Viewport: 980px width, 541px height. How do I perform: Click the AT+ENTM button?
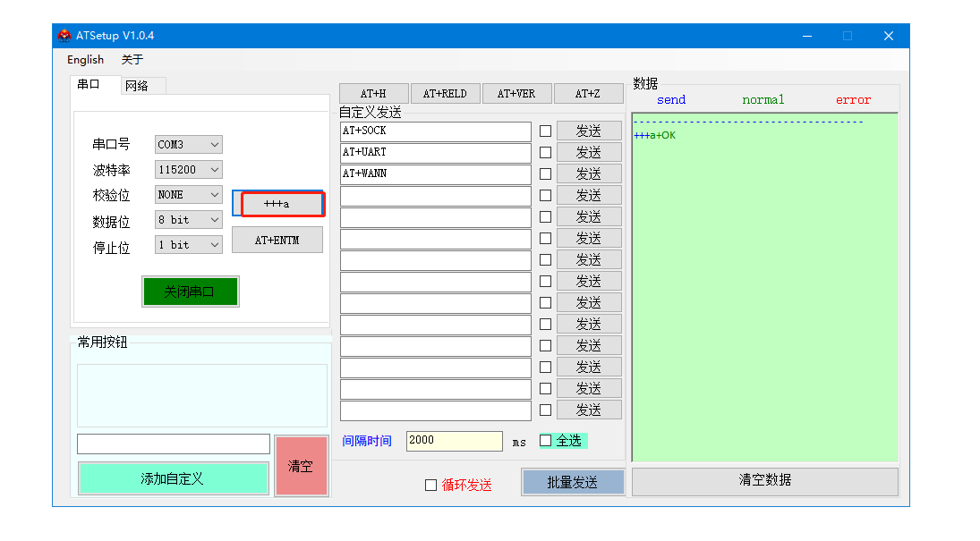click(277, 241)
